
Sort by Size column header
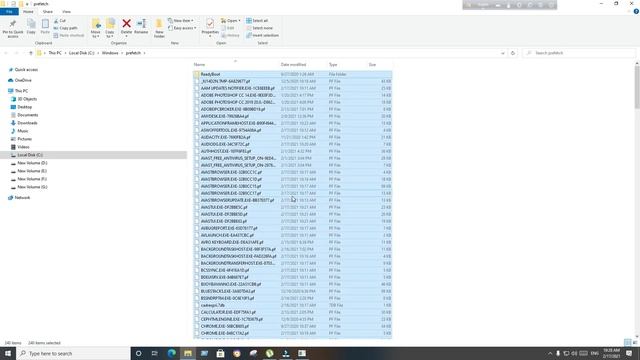[x=372, y=64]
